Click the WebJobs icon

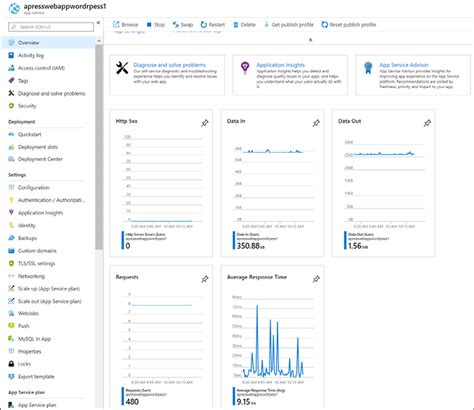pyautogui.click(x=11, y=313)
